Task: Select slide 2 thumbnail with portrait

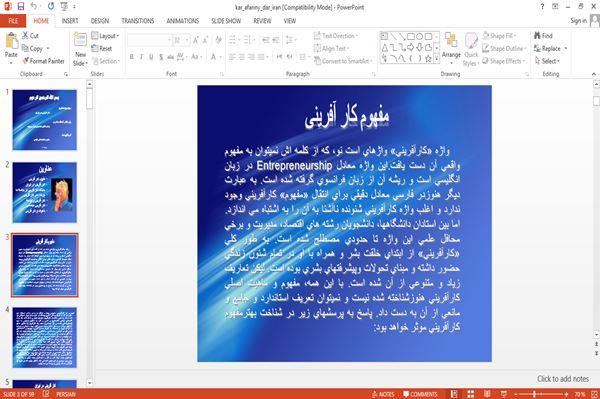Action: coord(45,192)
